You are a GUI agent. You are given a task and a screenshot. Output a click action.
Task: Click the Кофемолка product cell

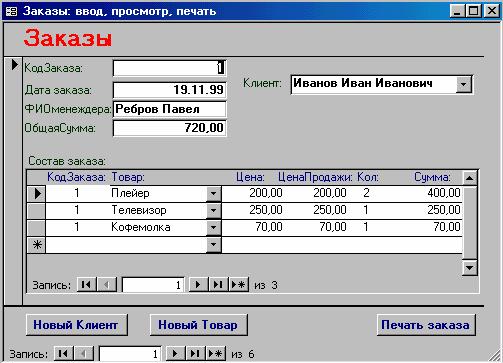[158, 227]
